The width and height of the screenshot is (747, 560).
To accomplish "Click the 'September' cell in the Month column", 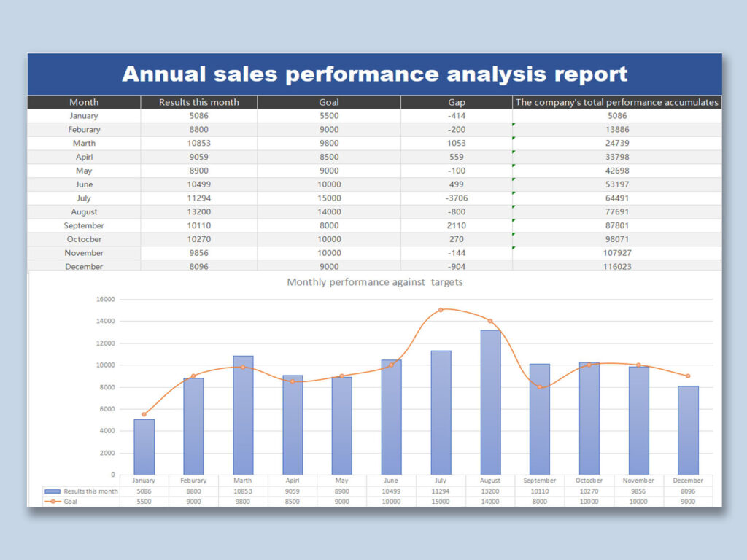I will [x=84, y=225].
